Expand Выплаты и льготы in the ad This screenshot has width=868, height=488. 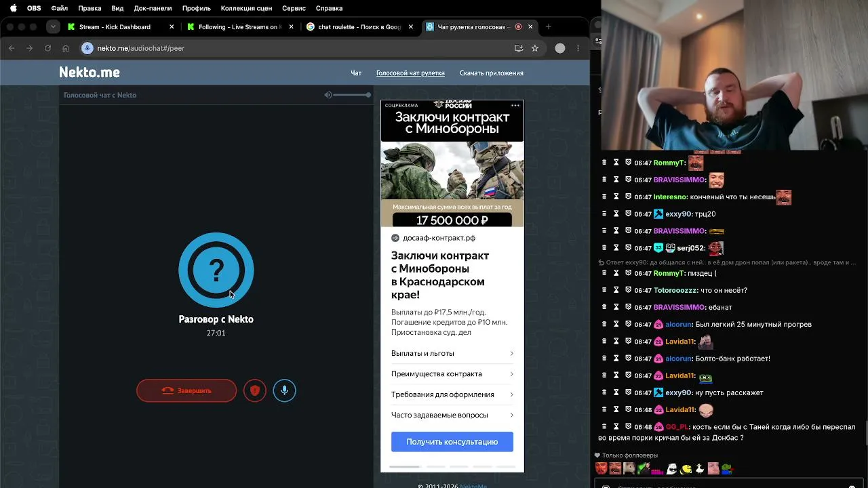[452, 353]
